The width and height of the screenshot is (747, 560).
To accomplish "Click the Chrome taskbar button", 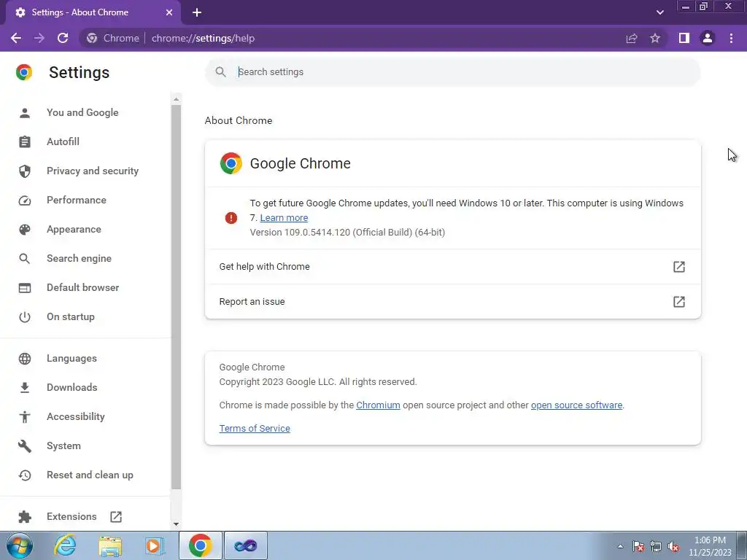I will pos(200,545).
